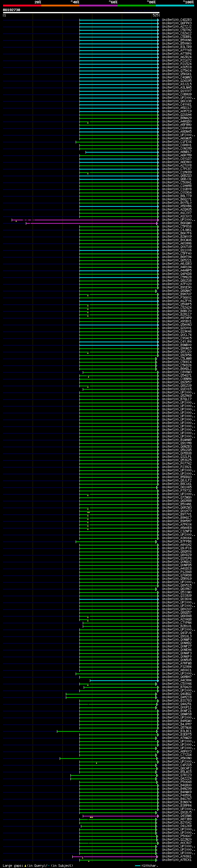Select hit label UniRef100_B3S783
Viewport: 197px width, 868px height.
pos(177,701)
